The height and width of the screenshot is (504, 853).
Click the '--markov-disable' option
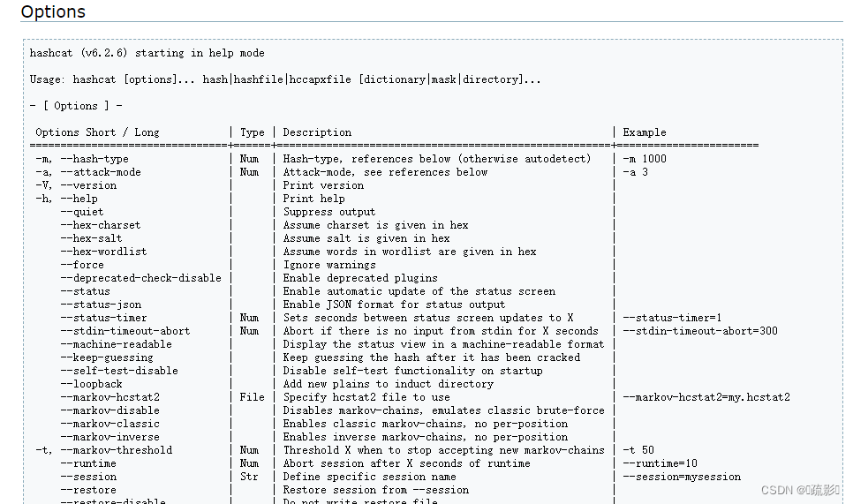pyautogui.click(x=109, y=410)
